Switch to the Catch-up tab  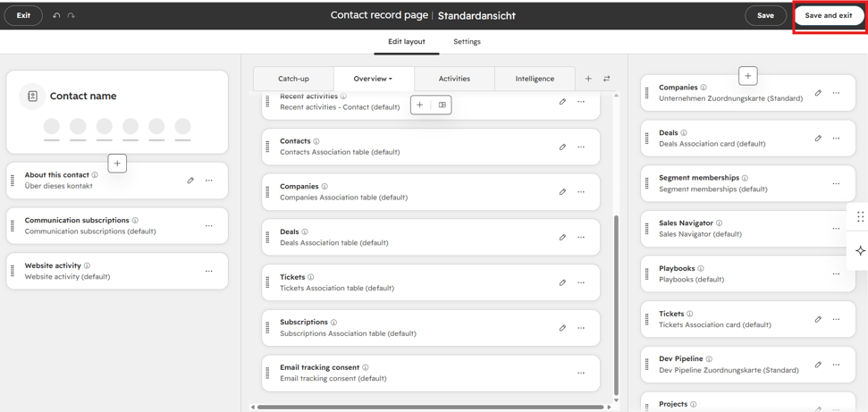pyautogui.click(x=293, y=79)
